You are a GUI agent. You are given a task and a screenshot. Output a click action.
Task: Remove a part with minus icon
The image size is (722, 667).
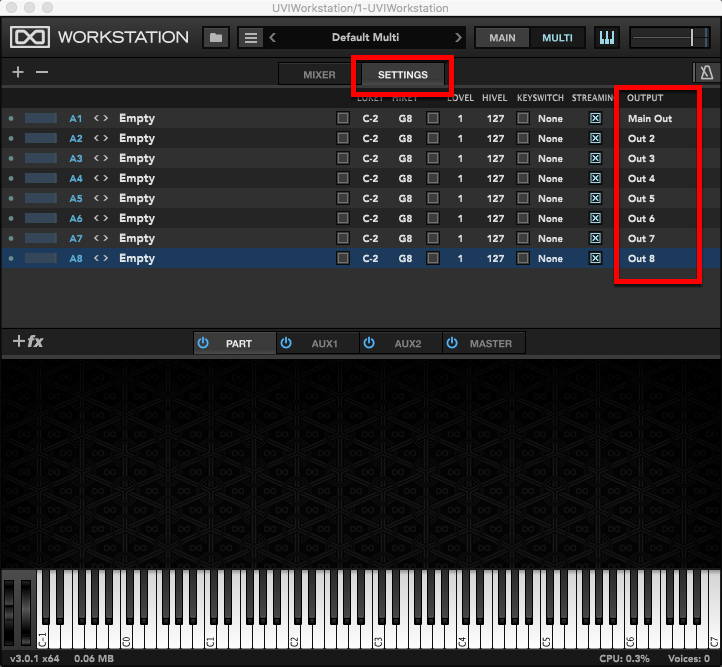[42, 72]
